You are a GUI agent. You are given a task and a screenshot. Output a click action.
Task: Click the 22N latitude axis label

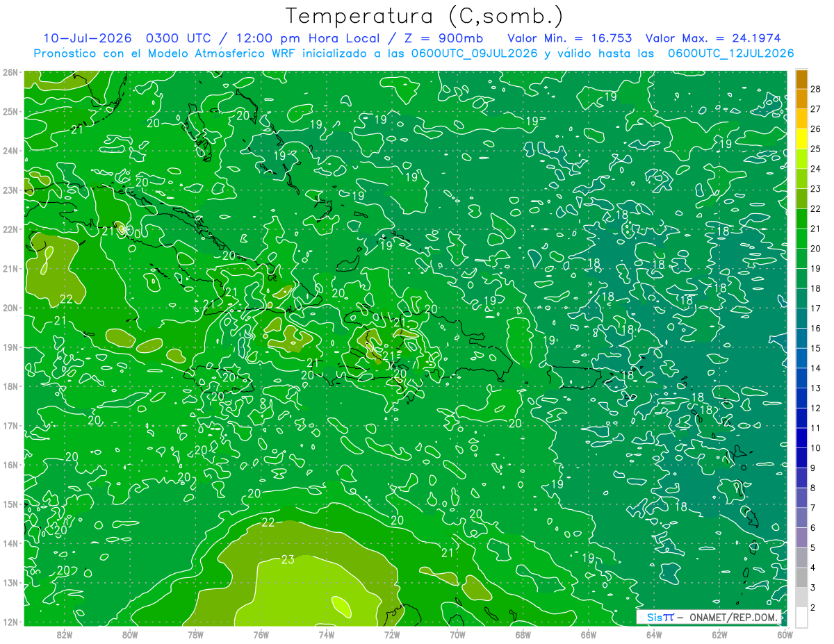click(10, 229)
